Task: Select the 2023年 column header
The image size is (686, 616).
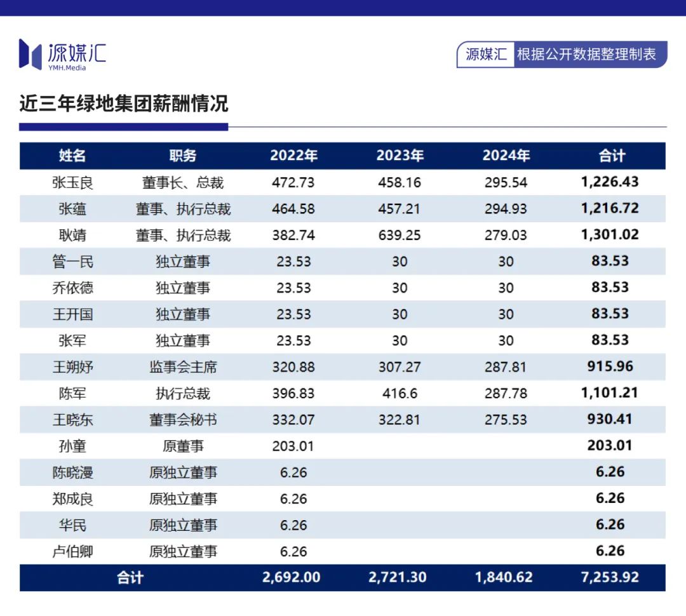Action: pyautogui.click(x=400, y=156)
